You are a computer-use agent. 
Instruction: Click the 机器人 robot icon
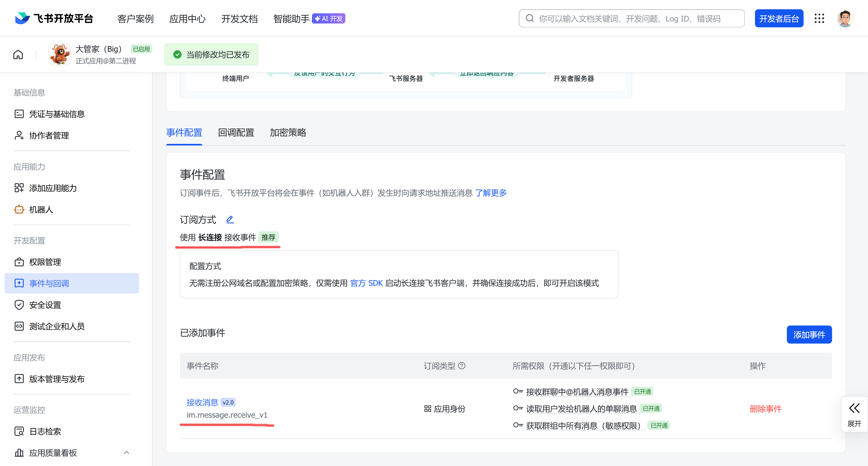tap(19, 209)
